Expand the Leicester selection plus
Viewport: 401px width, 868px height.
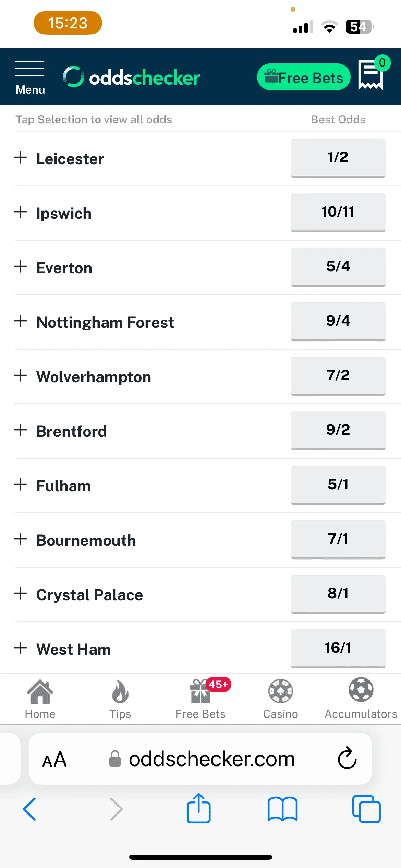pos(21,158)
